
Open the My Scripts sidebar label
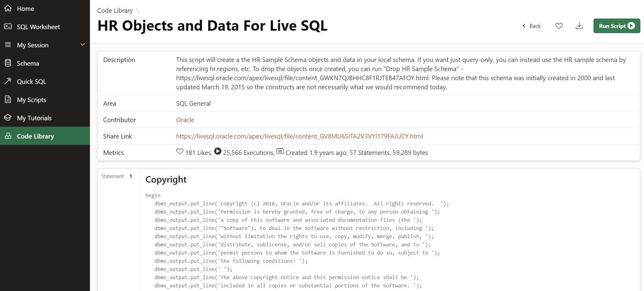(x=32, y=100)
